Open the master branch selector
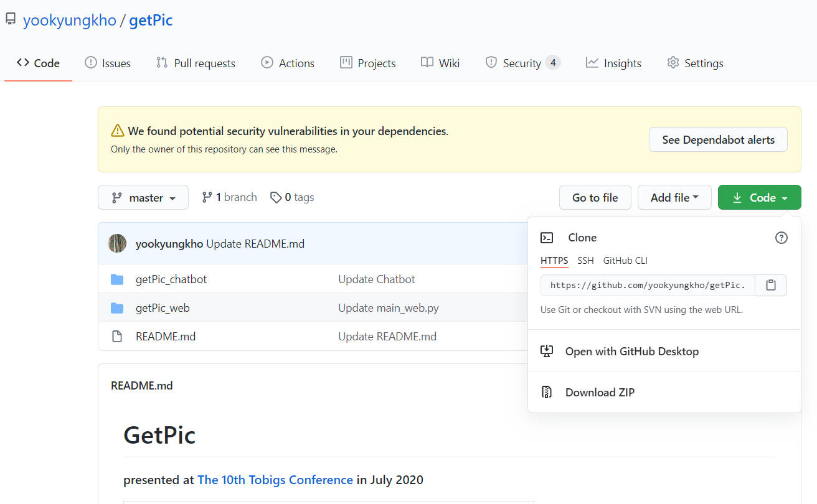This screenshot has height=504, width=817. (143, 197)
